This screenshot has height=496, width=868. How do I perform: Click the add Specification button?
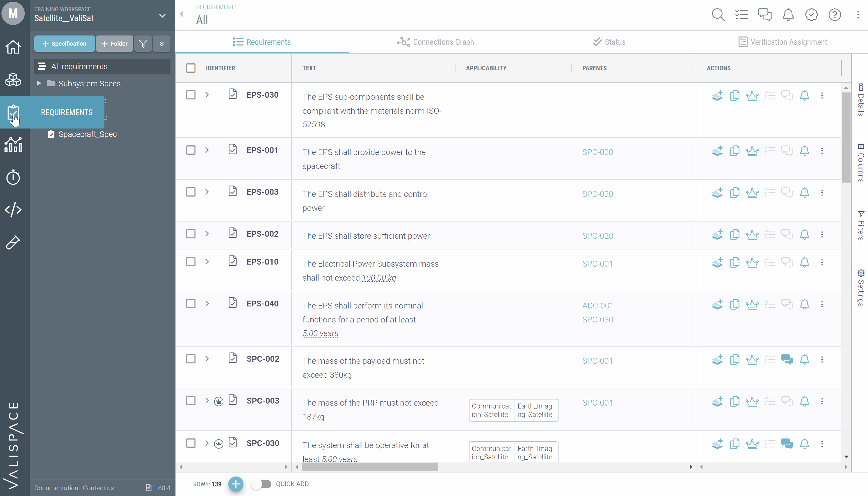(x=64, y=44)
